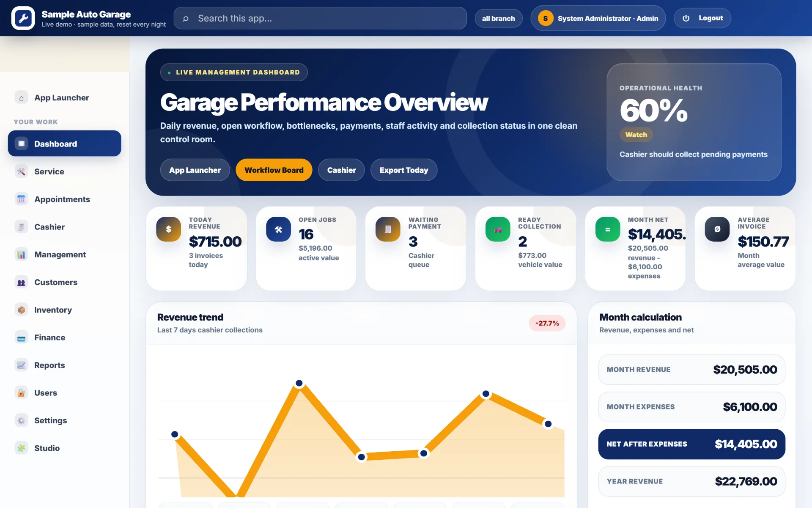Click the Dashboard grid icon in sidebar
Image resolution: width=812 pixels, height=508 pixels.
(x=21, y=144)
